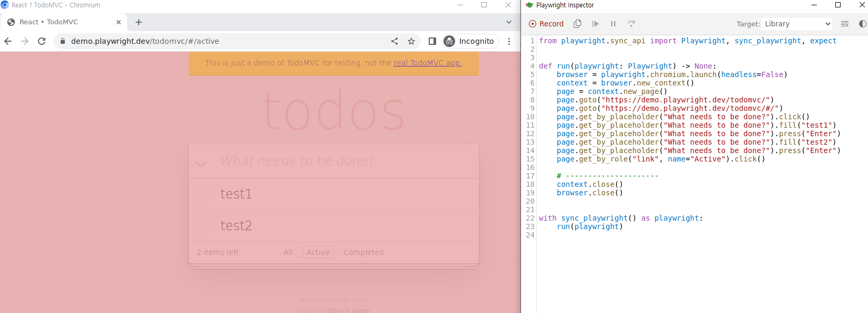
Task: Click the step over icon in Inspector
Action: pyautogui.click(x=631, y=24)
